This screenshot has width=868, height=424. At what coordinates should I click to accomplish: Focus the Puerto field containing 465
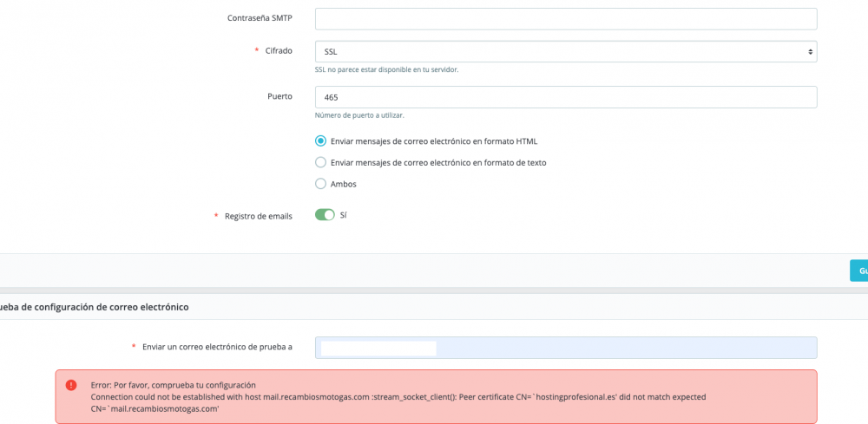coord(565,97)
